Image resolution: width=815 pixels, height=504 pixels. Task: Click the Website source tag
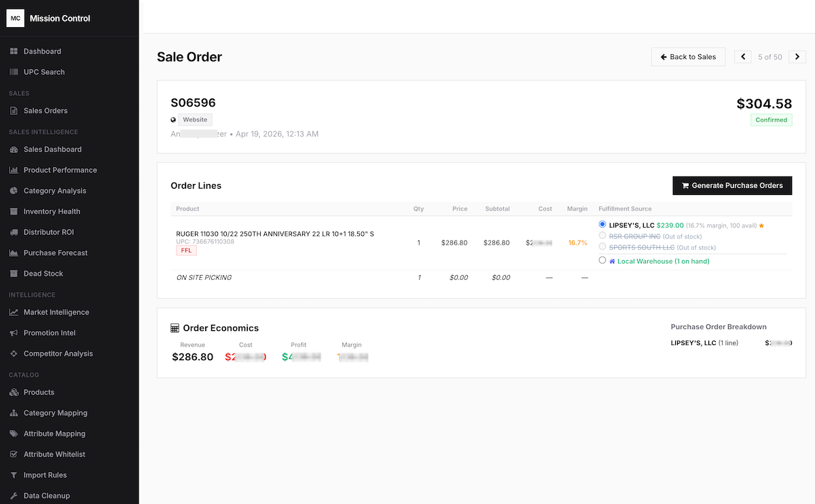(196, 120)
